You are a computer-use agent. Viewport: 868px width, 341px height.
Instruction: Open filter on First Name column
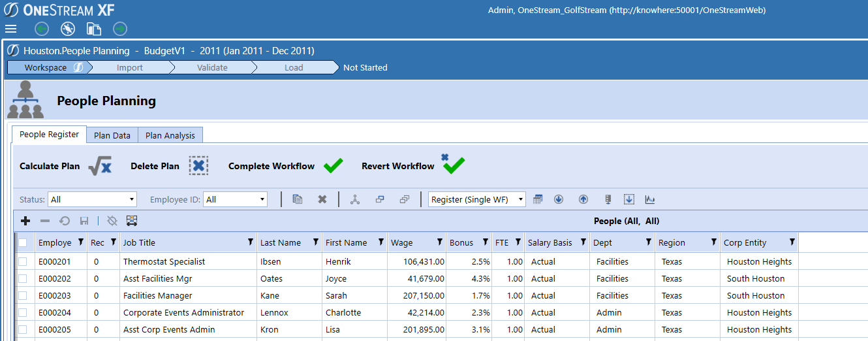click(x=380, y=242)
